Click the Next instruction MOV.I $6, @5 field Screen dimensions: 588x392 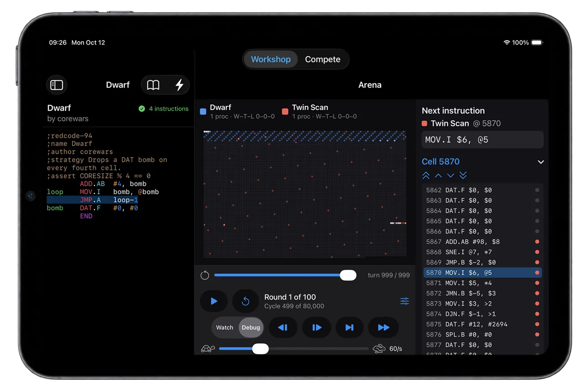(x=483, y=140)
